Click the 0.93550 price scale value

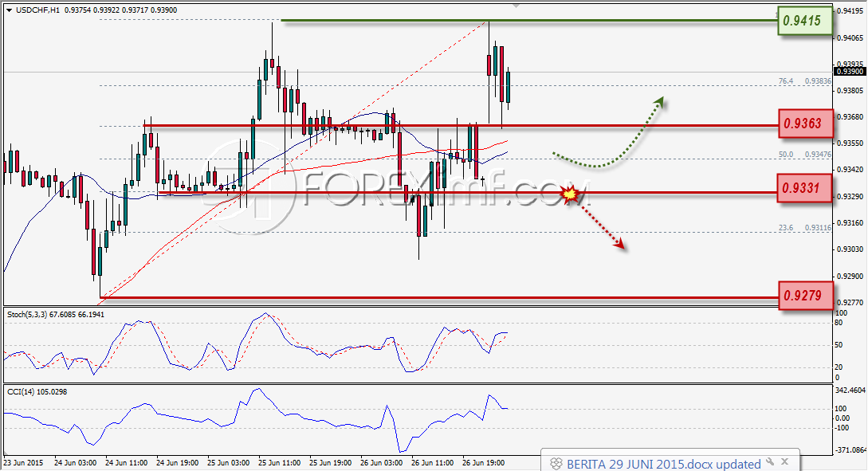pyautogui.click(x=850, y=143)
